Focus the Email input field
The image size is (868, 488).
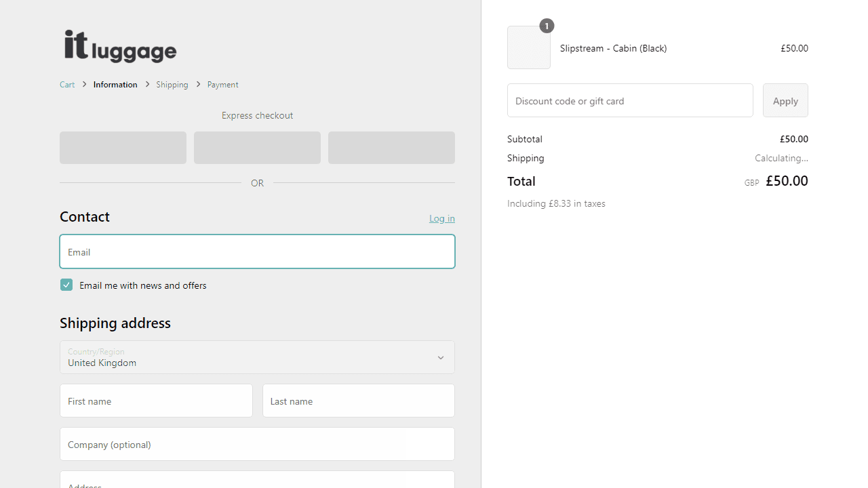257,251
